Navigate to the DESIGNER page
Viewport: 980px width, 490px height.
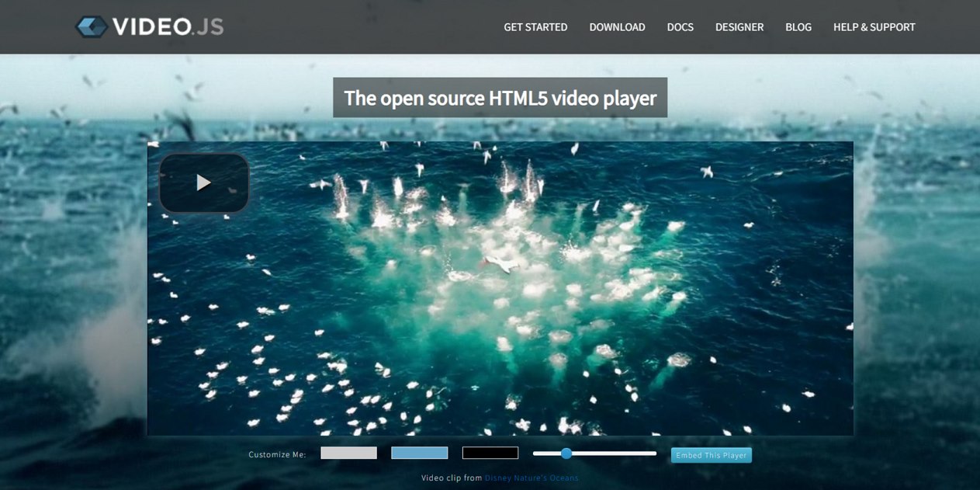739,27
